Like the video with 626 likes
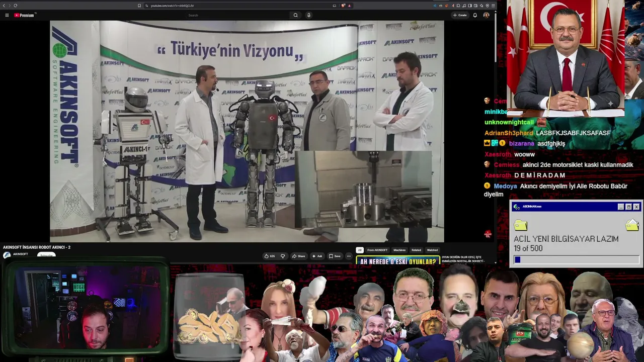The height and width of the screenshot is (362, 644). coord(270,256)
